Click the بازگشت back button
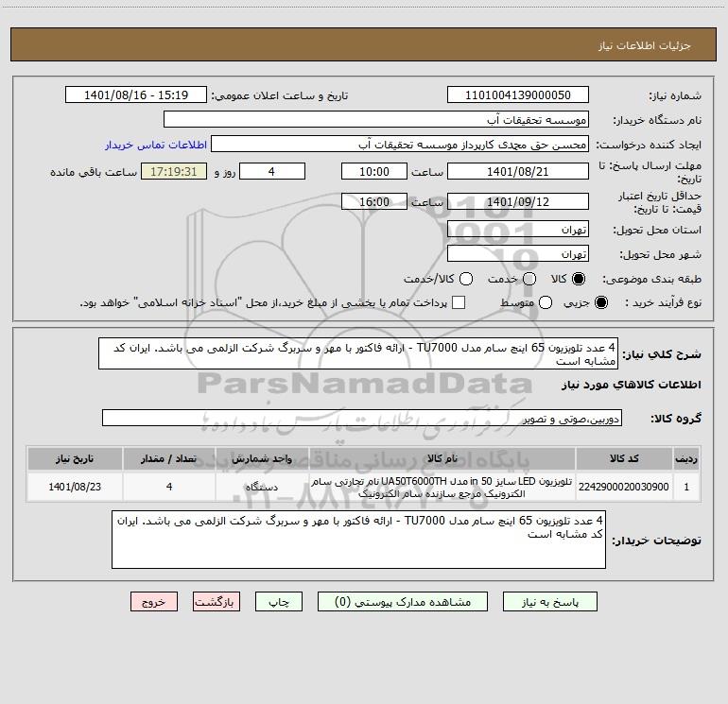 [x=217, y=602]
